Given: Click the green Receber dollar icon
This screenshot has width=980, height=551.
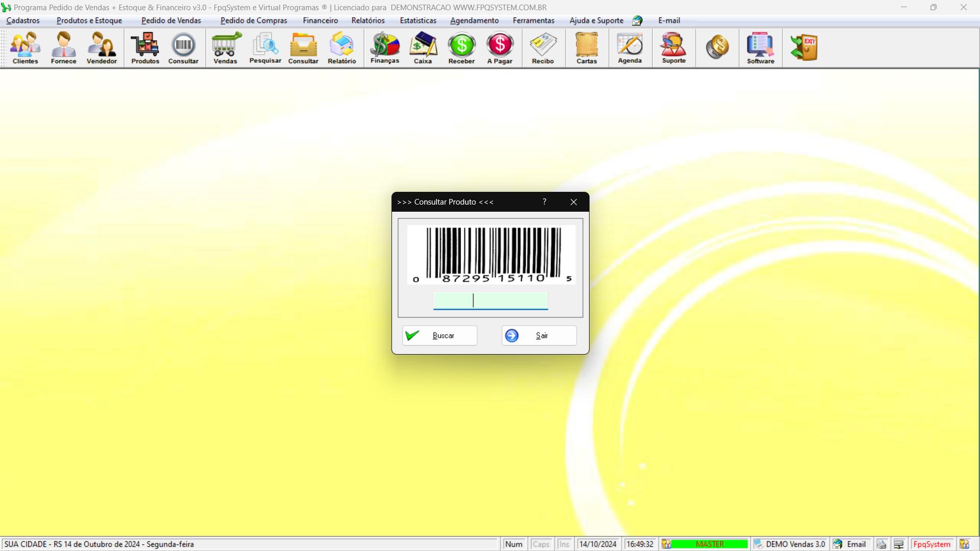Looking at the screenshot, I should 461,48.
